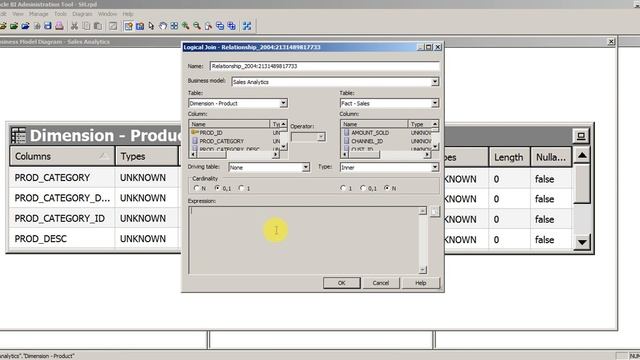Viewport: 640px width, 360px height.
Task: Open the Manage menu
Action: tap(39, 14)
